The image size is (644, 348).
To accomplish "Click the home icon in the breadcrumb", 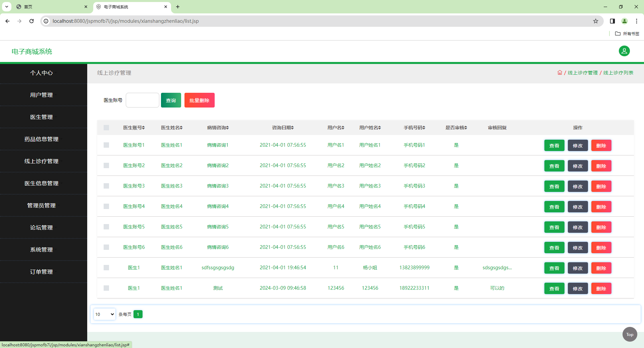I will coord(559,72).
